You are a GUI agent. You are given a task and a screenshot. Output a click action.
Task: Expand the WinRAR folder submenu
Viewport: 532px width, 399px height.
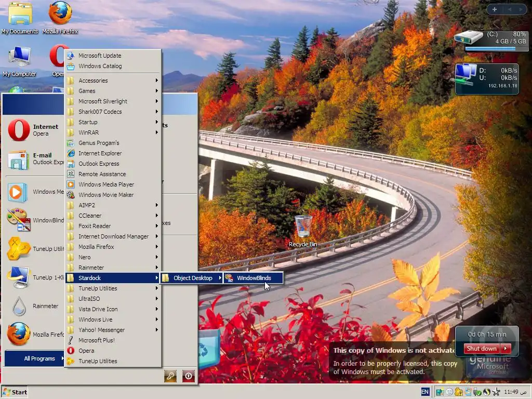click(113, 132)
